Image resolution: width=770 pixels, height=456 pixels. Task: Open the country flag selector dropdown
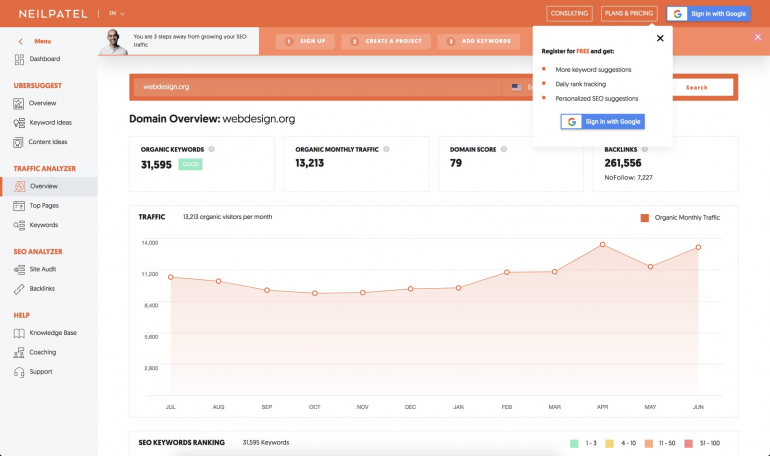pyautogui.click(x=518, y=87)
